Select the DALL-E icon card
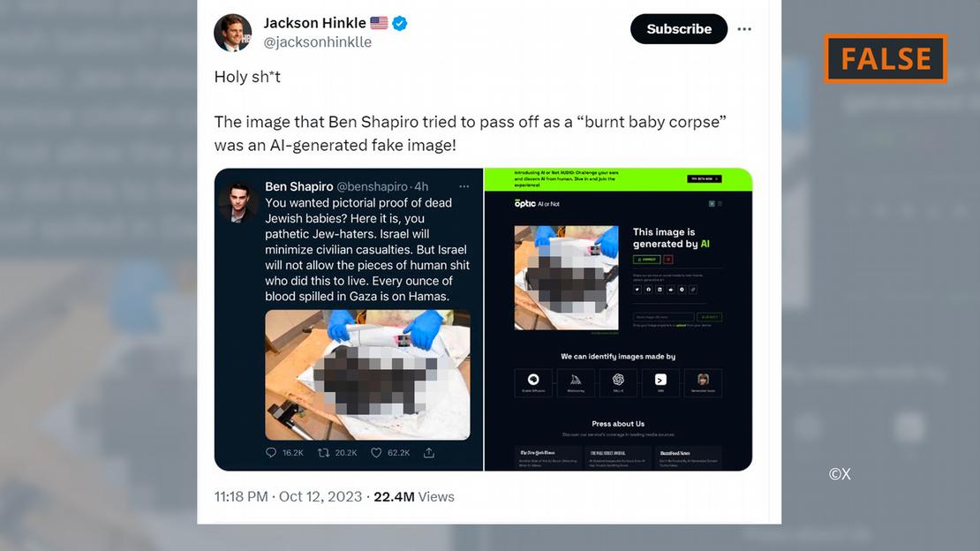The image size is (980, 551). tap(618, 382)
